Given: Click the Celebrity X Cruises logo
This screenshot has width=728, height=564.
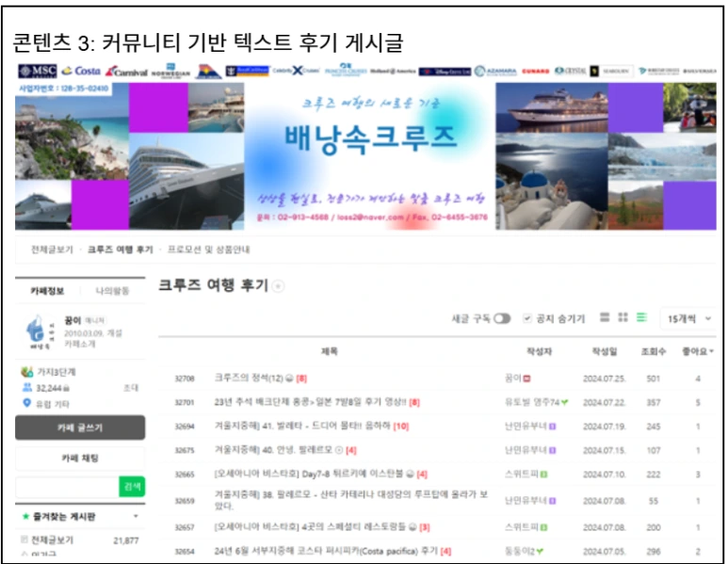Looking at the screenshot, I should (296, 71).
